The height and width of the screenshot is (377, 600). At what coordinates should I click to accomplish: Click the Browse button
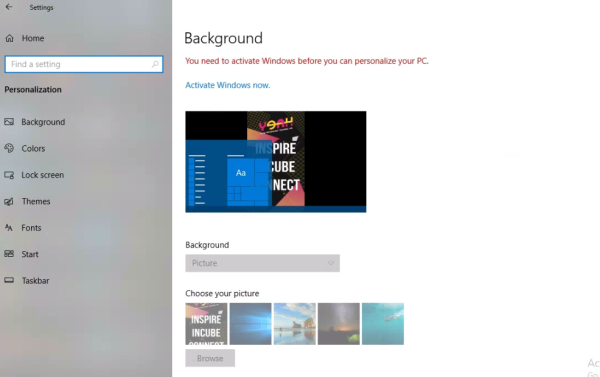coord(210,358)
